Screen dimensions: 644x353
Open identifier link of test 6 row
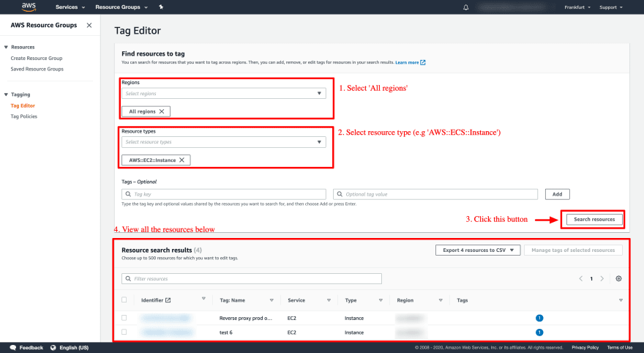166,332
